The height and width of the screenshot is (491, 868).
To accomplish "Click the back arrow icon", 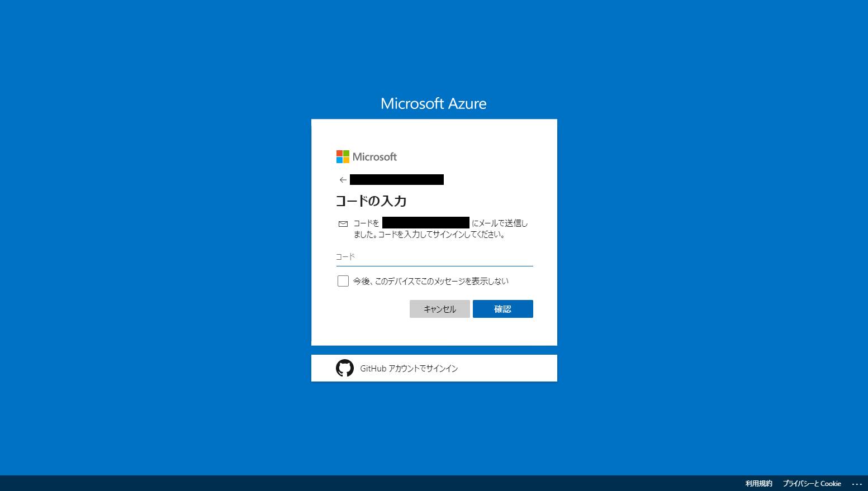I will pyautogui.click(x=343, y=180).
